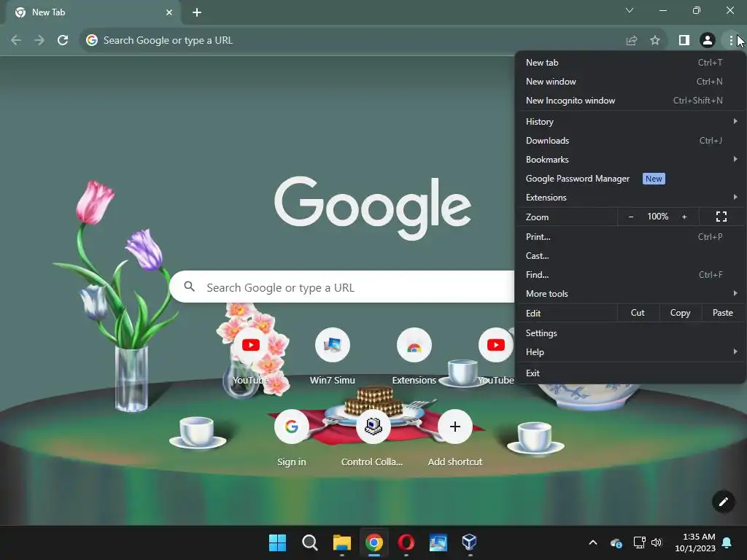Open a new tab with plus button
The width and height of the screenshot is (747, 560).
[197, 12]
